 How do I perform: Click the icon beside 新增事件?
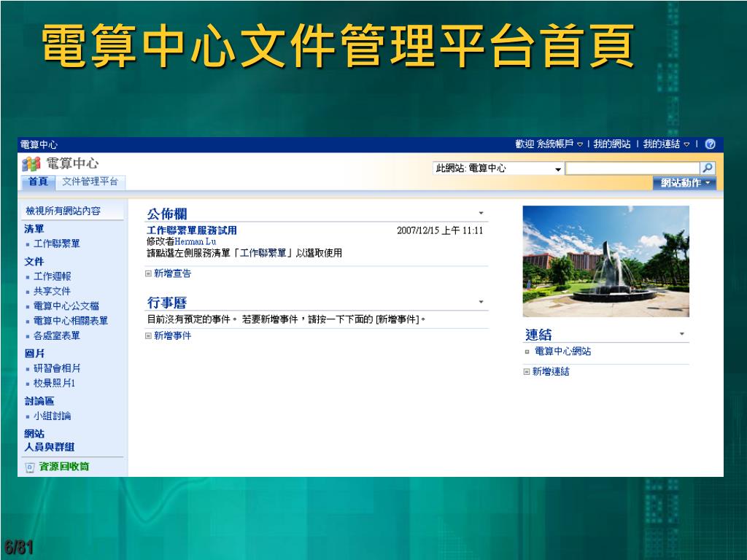[x=148, y=335]
